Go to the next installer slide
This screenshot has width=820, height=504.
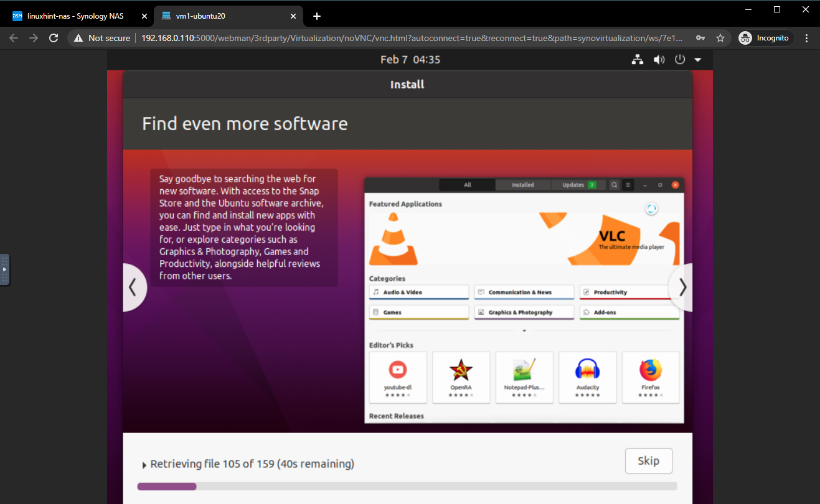pyautogui.click(x=682, y=287)
